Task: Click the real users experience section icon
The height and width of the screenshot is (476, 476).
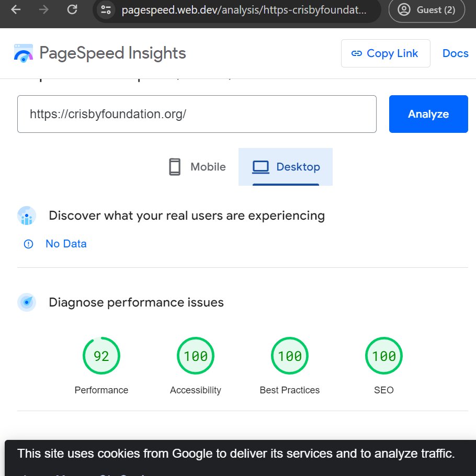Action: 27,216
